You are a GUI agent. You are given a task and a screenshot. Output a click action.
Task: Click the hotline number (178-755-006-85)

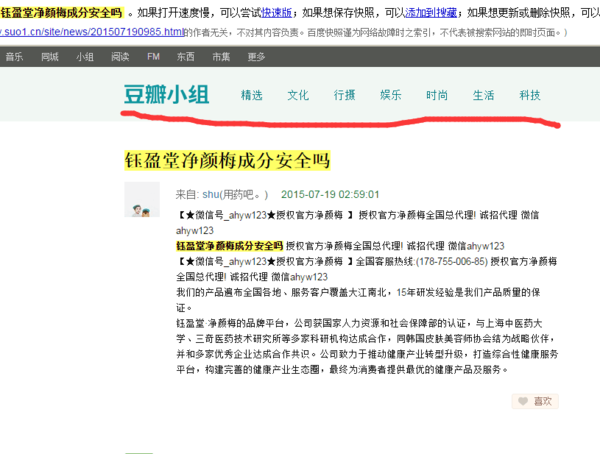452,261
